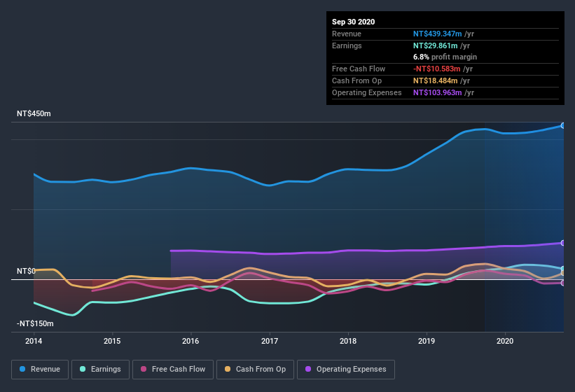Click the Cash From Op orange endpoint marker
The image size is (575, 392).
pyautogui.click(x=563, y=273)
